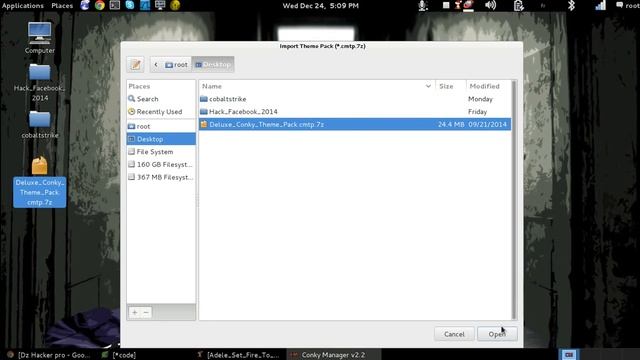640x360 pixels.
Task: Click the archive icon of Deluxe_Conky file
Action: tap(204, 124)
